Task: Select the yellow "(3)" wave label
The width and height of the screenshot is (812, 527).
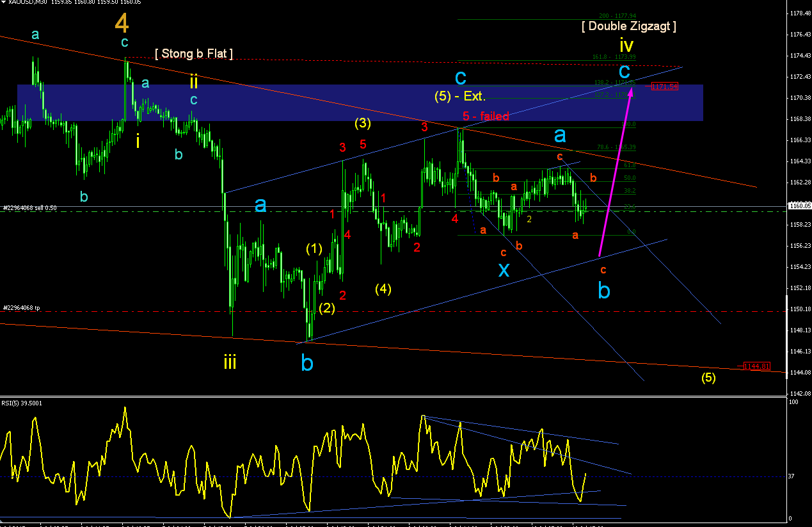Action: coord(363,122)
